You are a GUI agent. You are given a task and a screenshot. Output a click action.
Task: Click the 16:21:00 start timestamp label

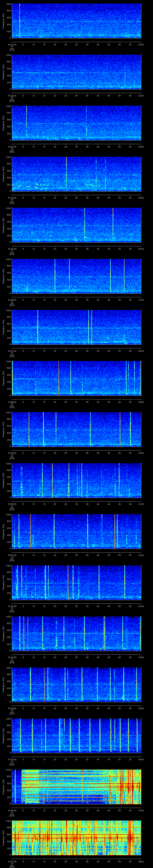12,44
